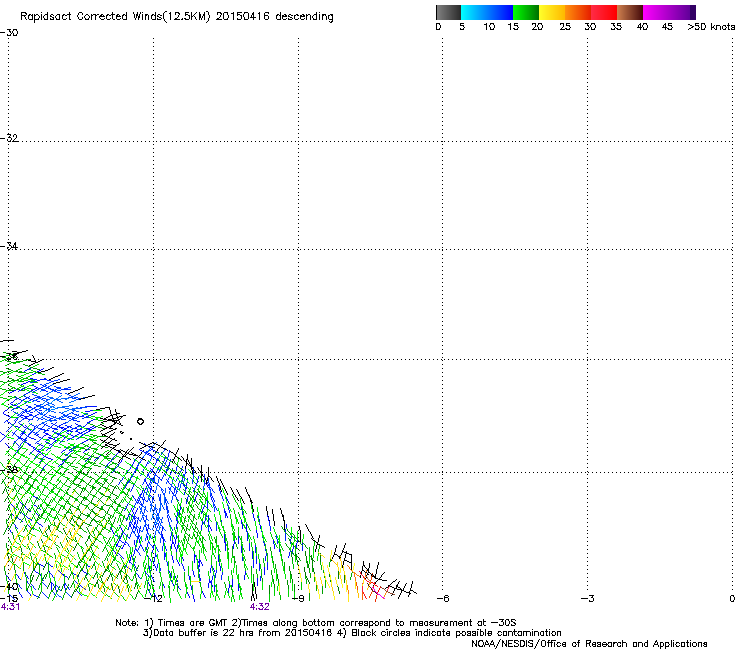Click the purple '4:31' time label
Viewport: 740px width, 650px height.
[10, 607]
